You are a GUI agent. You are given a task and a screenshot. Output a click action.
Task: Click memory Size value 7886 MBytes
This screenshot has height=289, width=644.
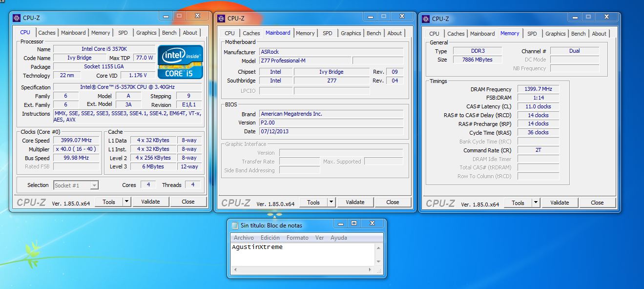point(478,60)
